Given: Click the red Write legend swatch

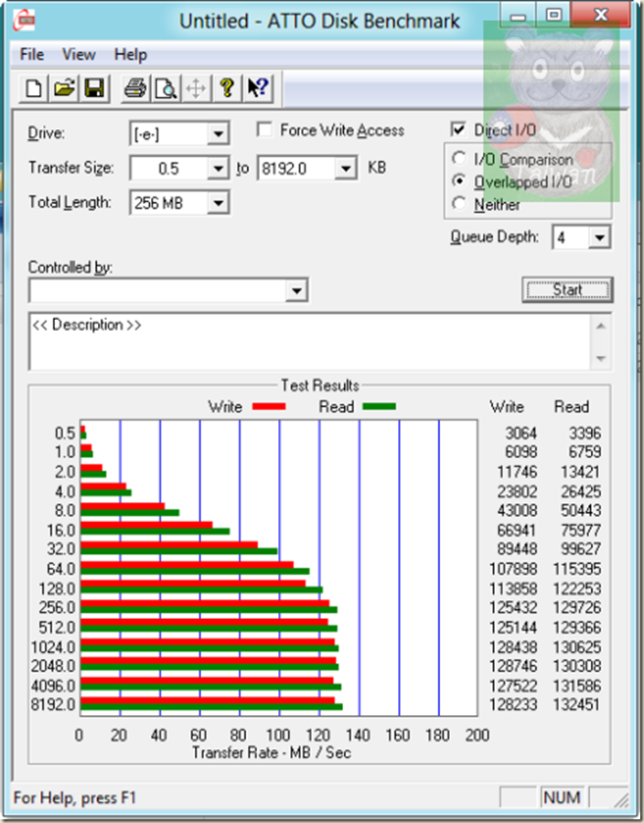Looking at the screenshot, I should pyautogui.click(x=269, y=406).
